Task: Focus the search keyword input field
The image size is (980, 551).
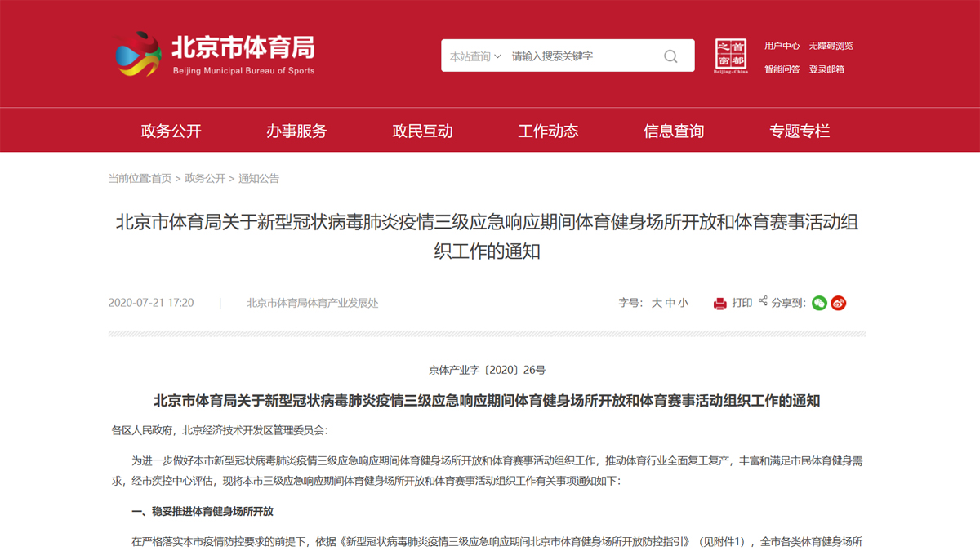Action: click(581, 56)
